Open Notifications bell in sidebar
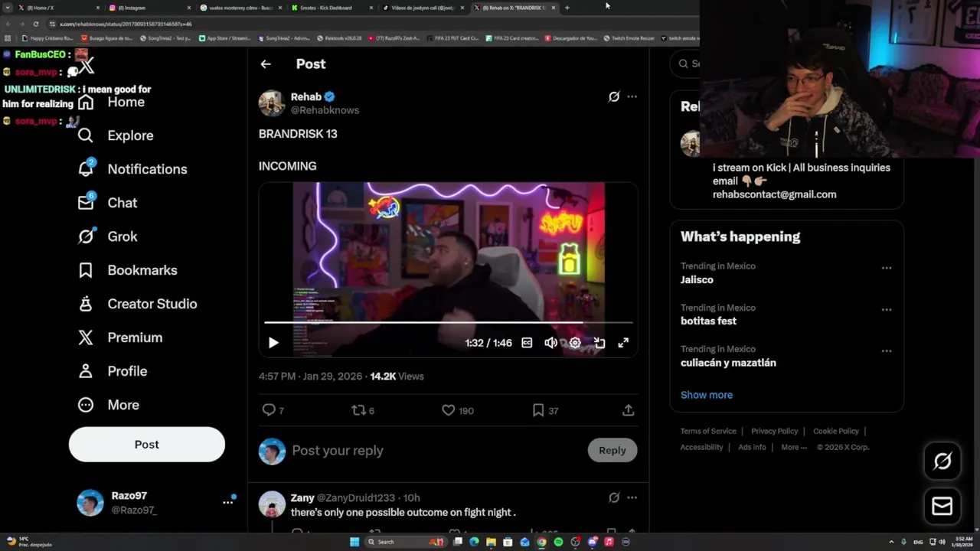Image resolution: width=980 pixels, height=551 pixels. 86,169
